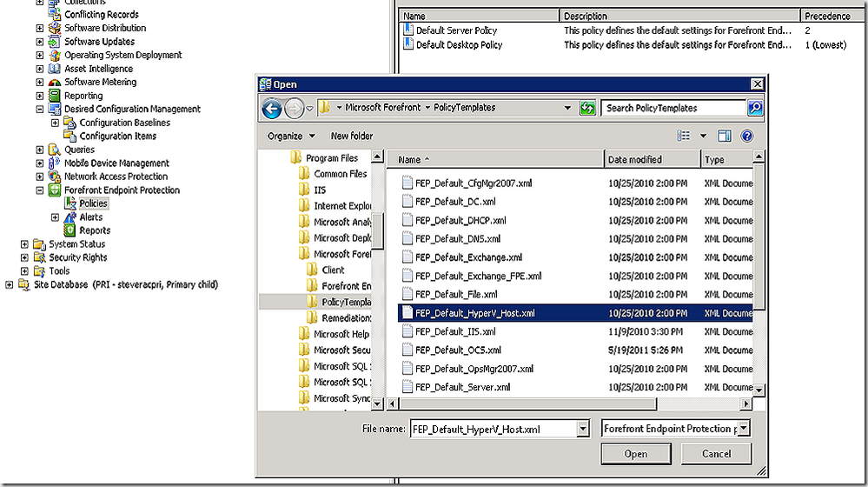Click the Queries node icon
Screen dimensions: 868x487
point(54,150)
